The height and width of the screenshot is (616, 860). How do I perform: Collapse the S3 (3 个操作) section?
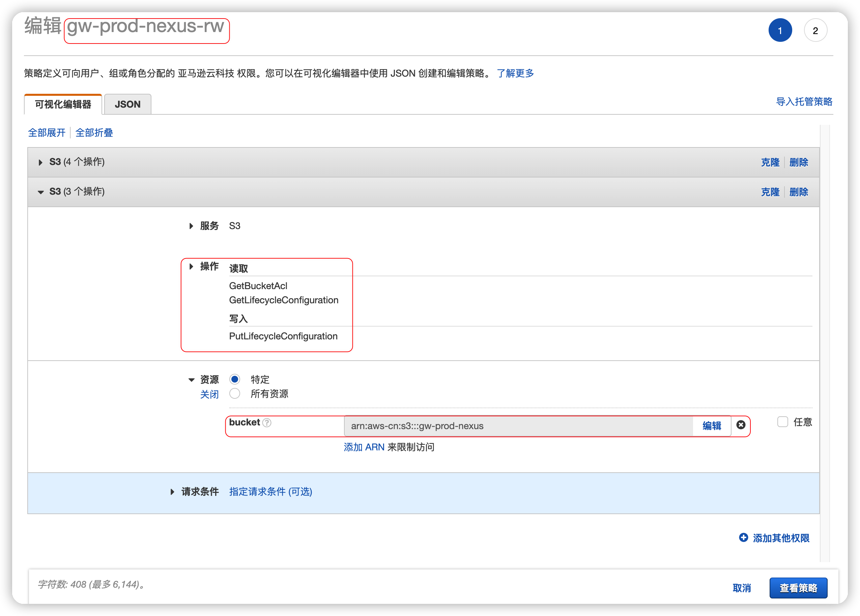tap(40, 192)
